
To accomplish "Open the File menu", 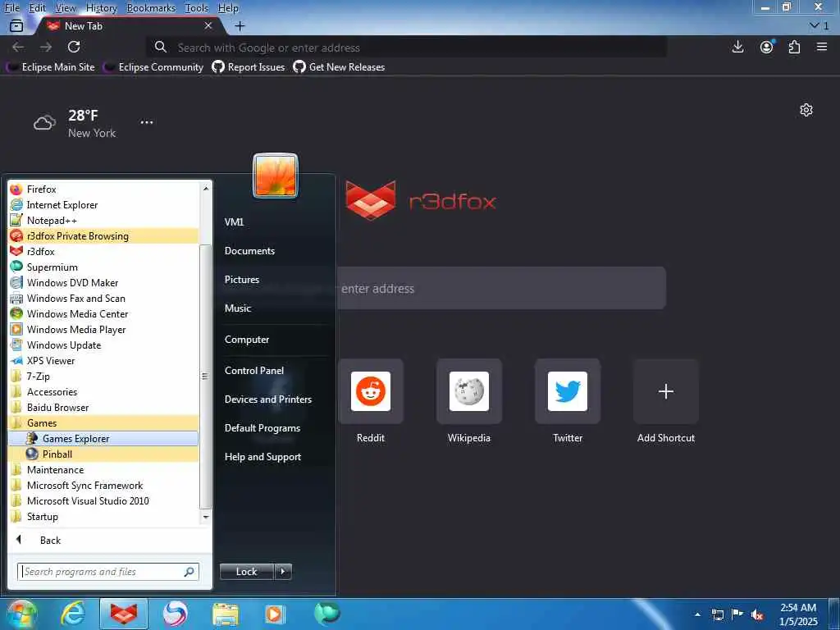I will point(11,8).
